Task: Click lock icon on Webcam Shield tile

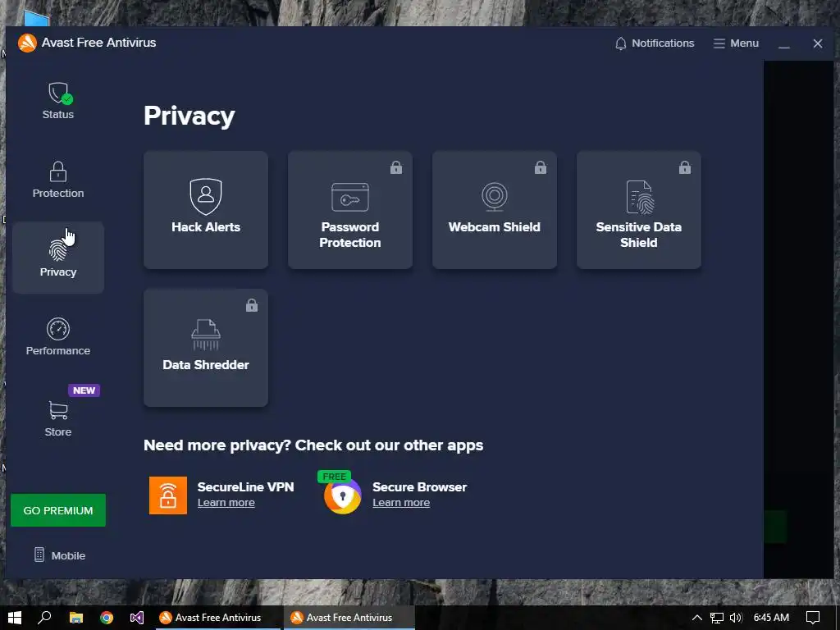Action: tap(541, 167)
